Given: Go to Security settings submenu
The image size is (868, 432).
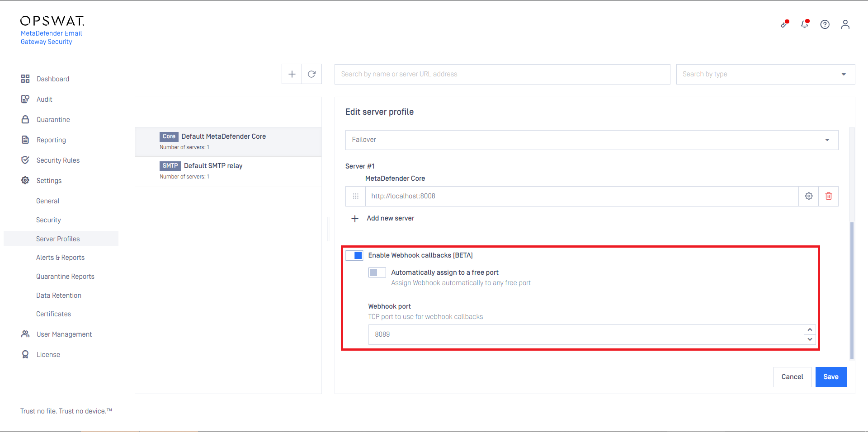Looking at the screenshot, I should [48, 220].
